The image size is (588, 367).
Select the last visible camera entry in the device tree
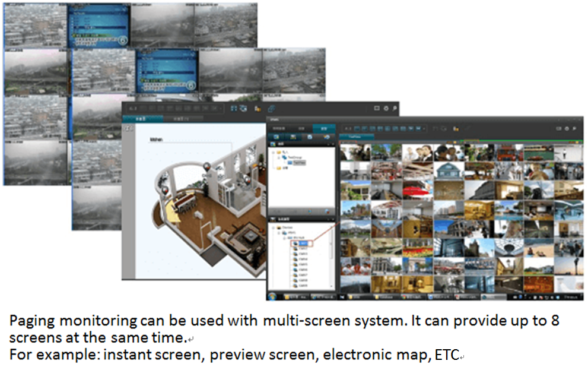[x=300, y=286]
